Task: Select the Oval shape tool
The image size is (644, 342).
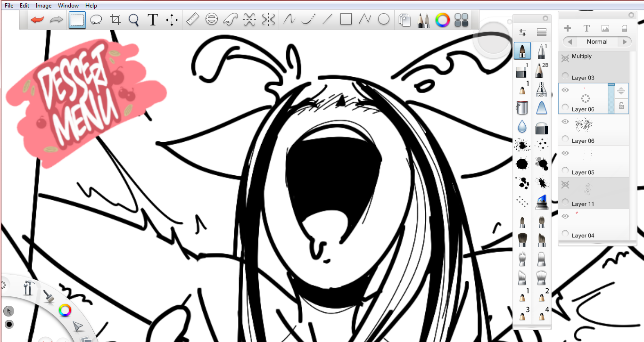Action: (384, 20)
